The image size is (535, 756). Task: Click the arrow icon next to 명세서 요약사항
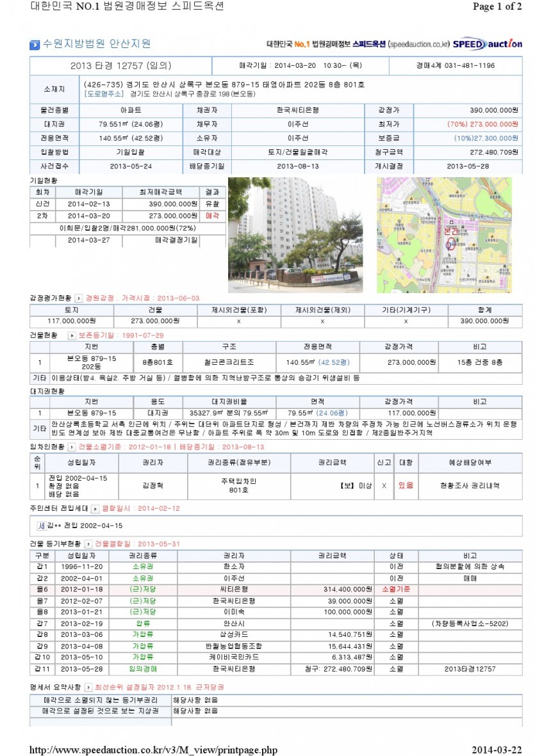tap(88, 687)
